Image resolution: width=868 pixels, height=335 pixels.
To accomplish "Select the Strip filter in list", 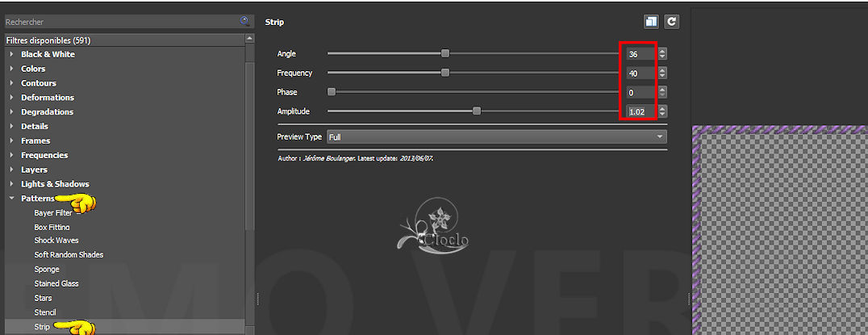I will pyautogui.click(x=42, y=327).
